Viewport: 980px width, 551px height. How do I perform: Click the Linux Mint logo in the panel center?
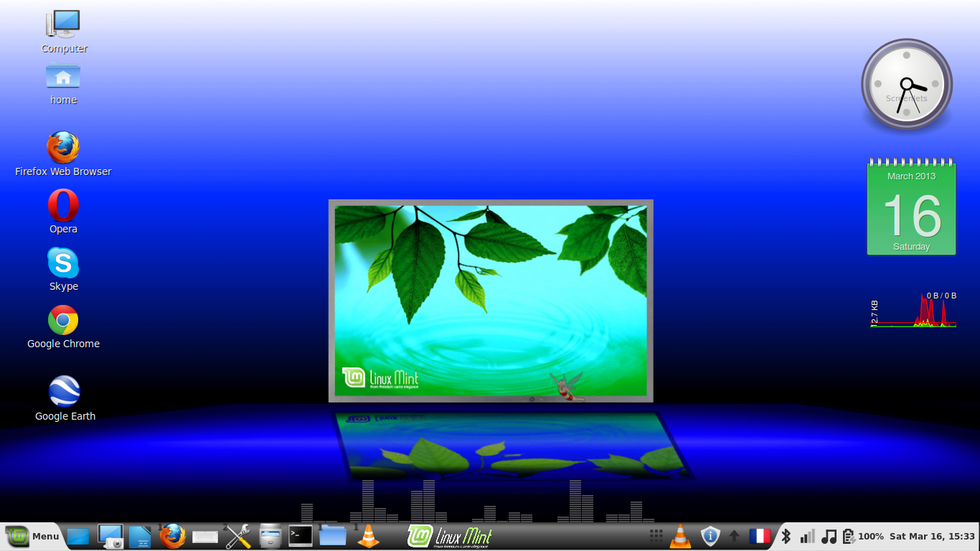coord(450,536)
